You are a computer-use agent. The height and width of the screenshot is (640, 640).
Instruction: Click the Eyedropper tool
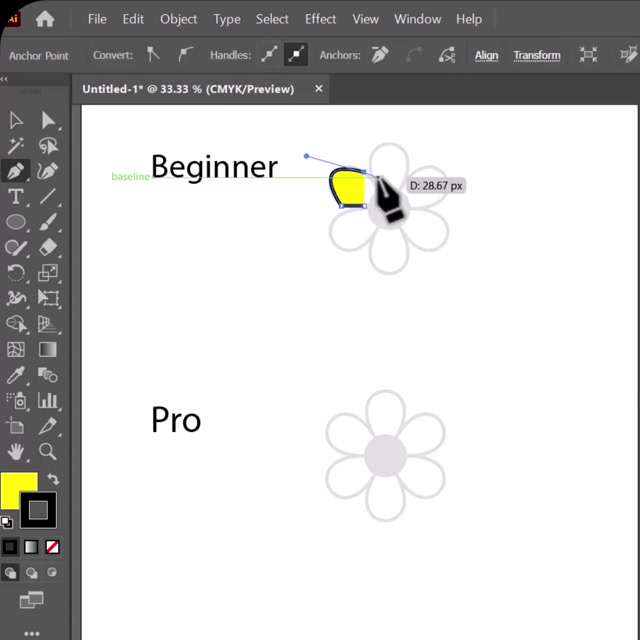[16, 375]
